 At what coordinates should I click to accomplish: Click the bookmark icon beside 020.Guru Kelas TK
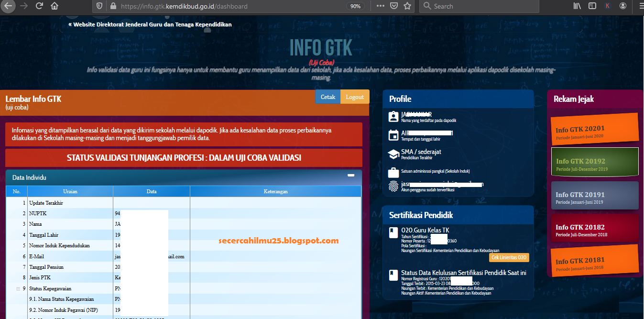click(393, 232)
